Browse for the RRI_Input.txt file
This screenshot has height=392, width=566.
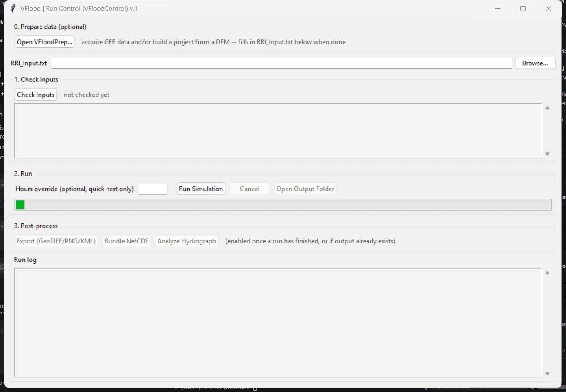(x=535, y=63)
